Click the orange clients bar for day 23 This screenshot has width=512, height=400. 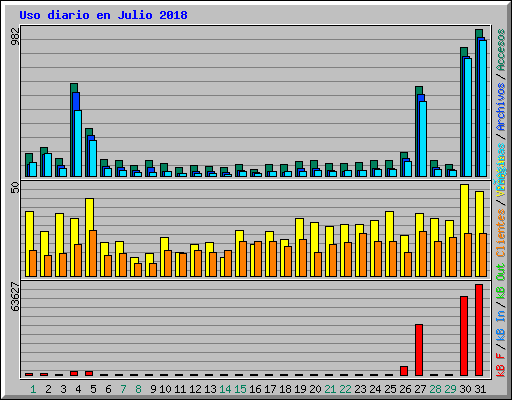click(363, 255)
